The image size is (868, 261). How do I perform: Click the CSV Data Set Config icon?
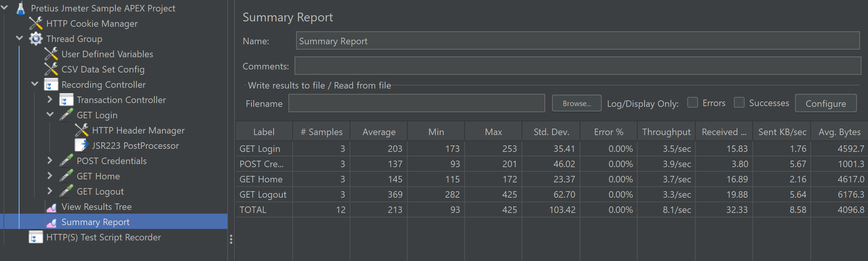(51, 69)
